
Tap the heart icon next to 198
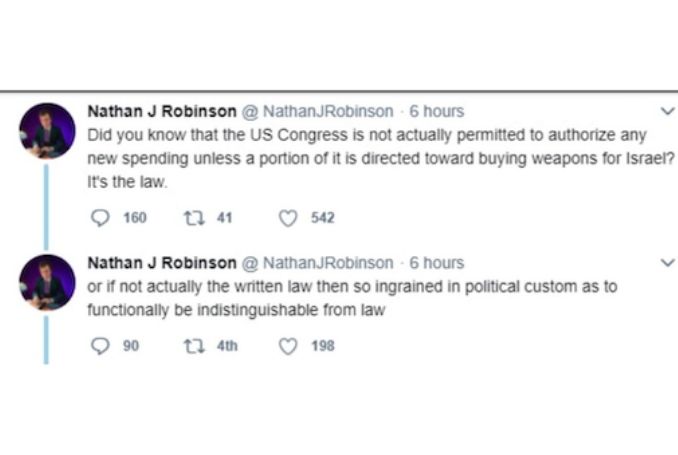pyautogui.click(x=288, y=346)
